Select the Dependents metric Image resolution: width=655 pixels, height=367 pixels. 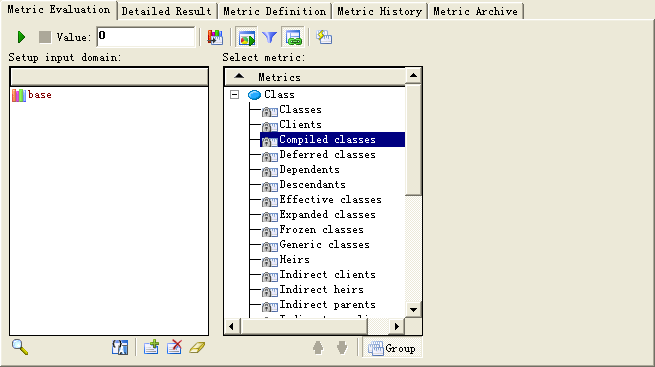click(310, 170)
